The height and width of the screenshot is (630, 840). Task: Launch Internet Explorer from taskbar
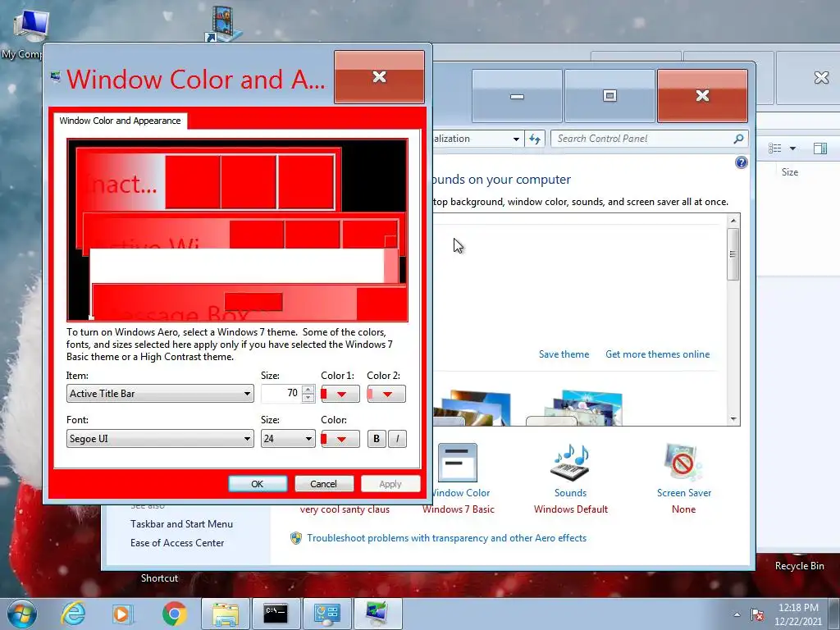(73, 614)
